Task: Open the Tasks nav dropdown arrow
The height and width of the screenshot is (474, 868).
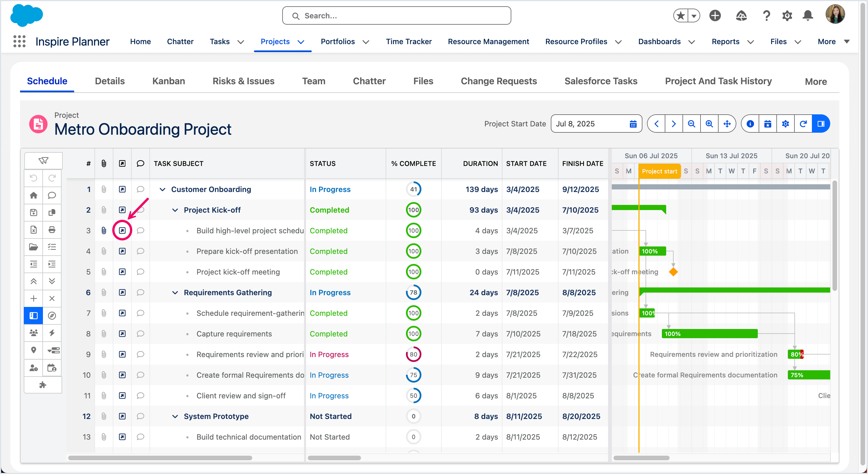Action: point(240,42)
